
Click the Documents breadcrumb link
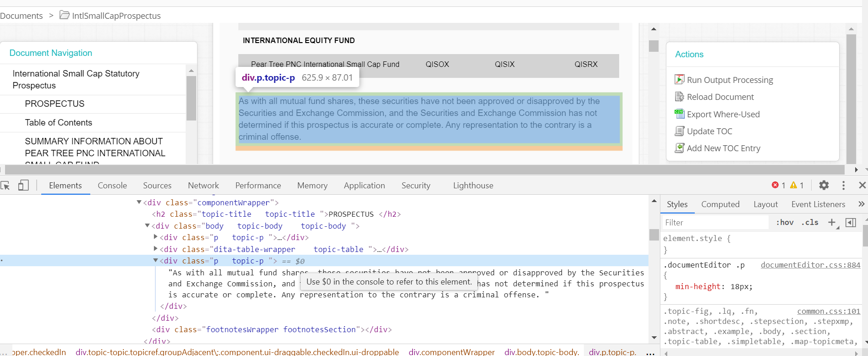point(21,16)
